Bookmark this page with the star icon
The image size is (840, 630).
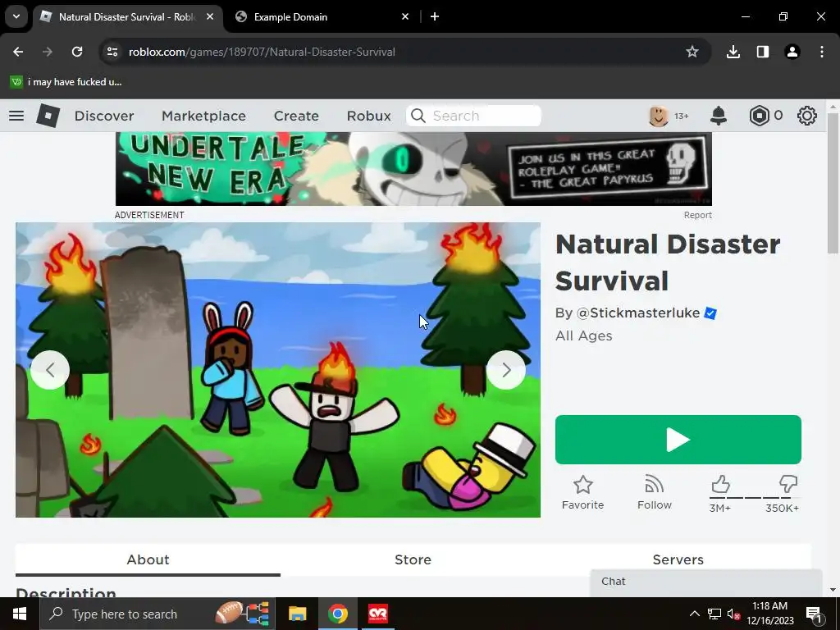pyautogui.click(x=692, y=52)
